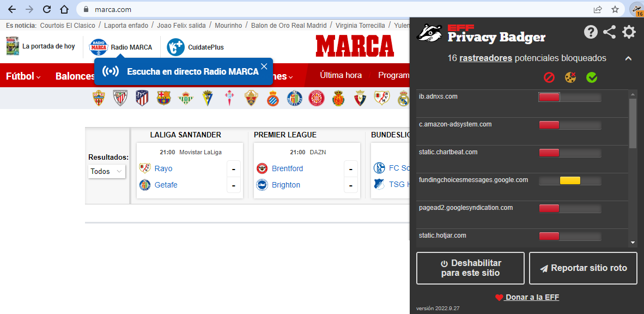Screen dimensions: 644x314
Task: Select the FC Barcelona team crest
Action: [x=163, y=98]
